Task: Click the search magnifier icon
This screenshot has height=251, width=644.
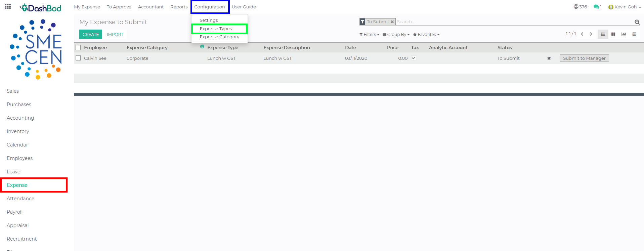Action: click(x=637, y=22)
